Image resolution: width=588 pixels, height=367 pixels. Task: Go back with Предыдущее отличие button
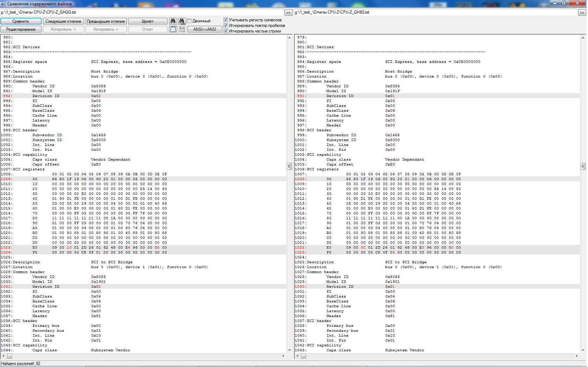(x=106, y=21)
